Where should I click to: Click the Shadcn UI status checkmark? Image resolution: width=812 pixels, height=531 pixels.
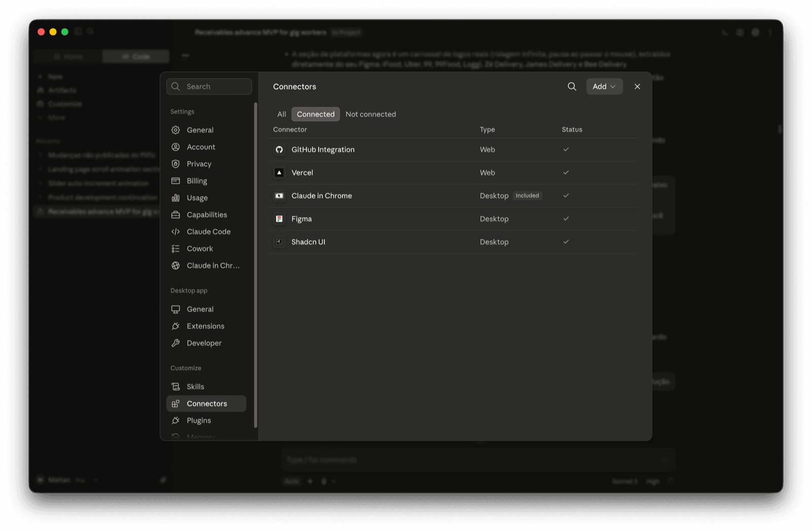click(566, 242)
